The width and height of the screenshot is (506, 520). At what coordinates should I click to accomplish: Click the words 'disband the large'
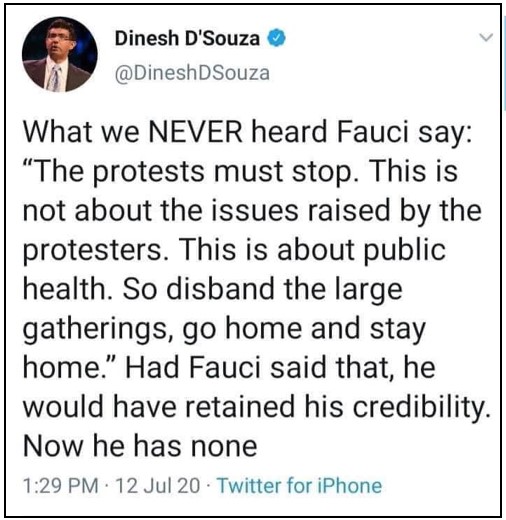click(x=284, y=289)
